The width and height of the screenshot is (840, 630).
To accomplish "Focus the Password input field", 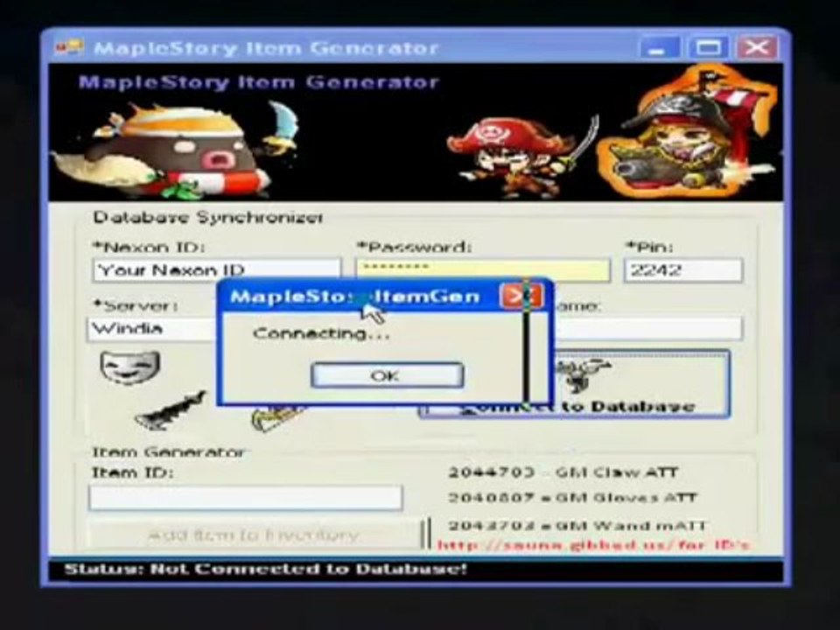I will (x=483, y=269).
